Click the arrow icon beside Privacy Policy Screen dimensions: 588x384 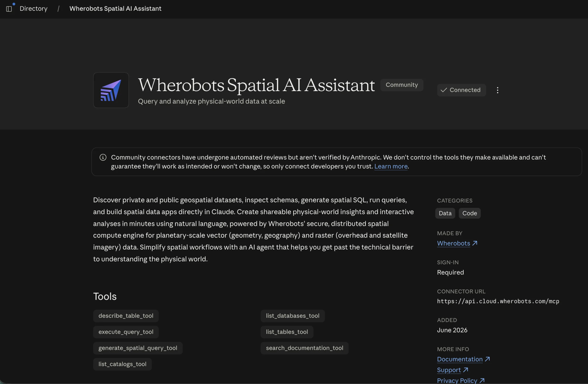point(482,380)
